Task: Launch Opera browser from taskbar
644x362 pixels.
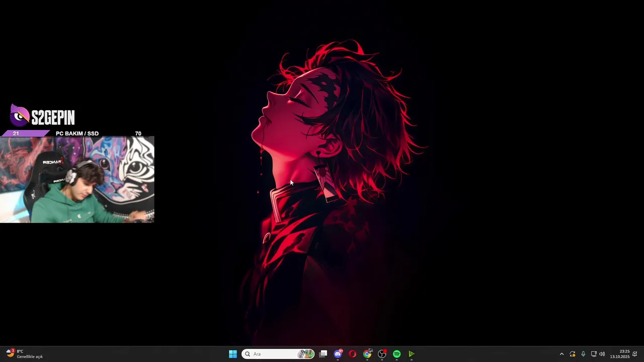Action: 353,354
